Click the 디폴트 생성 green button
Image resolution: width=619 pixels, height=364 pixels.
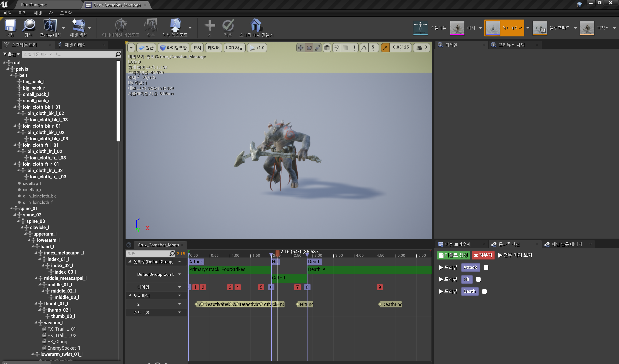[x=453, y=255]
